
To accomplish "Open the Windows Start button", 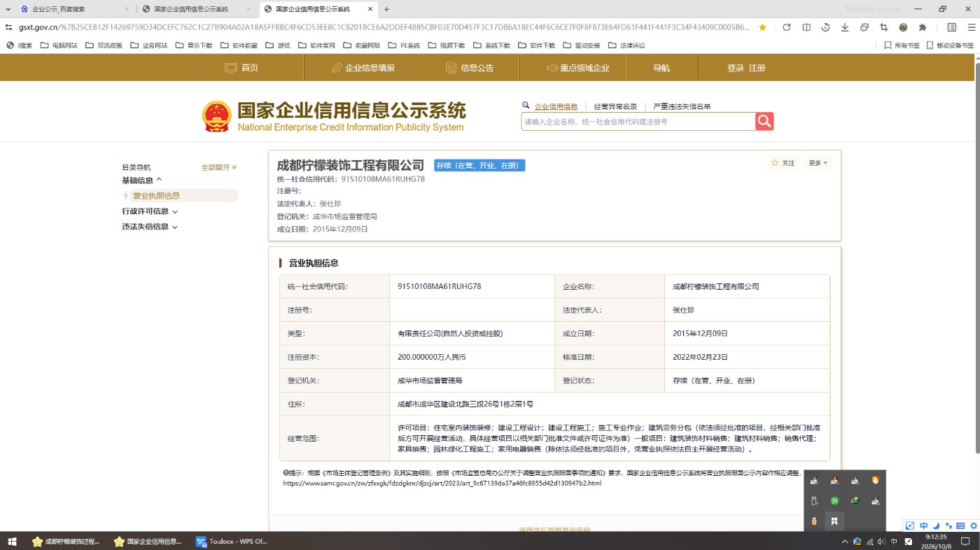I will (x=11, y=542).
